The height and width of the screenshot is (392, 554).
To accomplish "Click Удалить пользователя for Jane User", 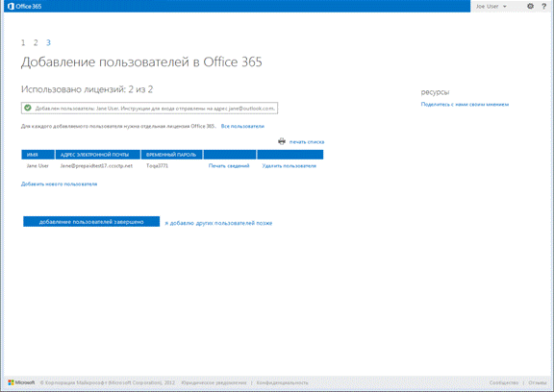I will (289, 166).
